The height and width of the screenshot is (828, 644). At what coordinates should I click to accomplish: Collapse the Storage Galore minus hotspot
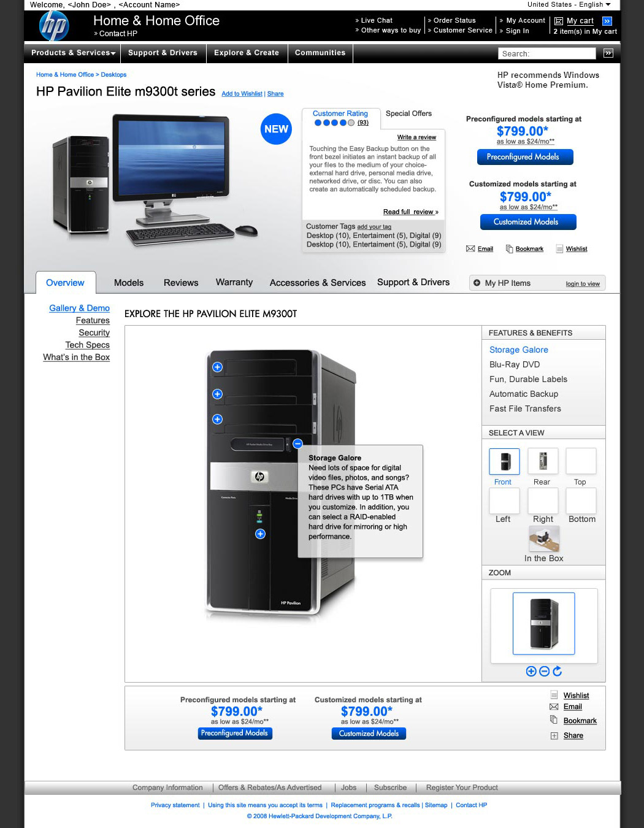click(297, 443)
